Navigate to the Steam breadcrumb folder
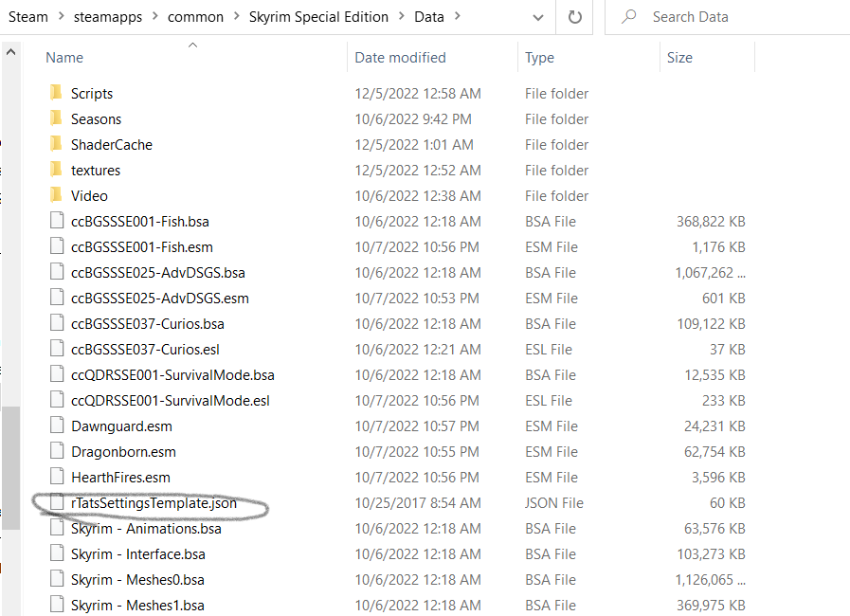850x616 pixels. [28, 17]
